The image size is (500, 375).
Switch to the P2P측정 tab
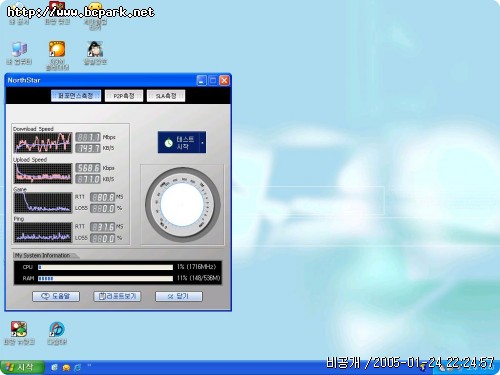click(x=124, y=96)
